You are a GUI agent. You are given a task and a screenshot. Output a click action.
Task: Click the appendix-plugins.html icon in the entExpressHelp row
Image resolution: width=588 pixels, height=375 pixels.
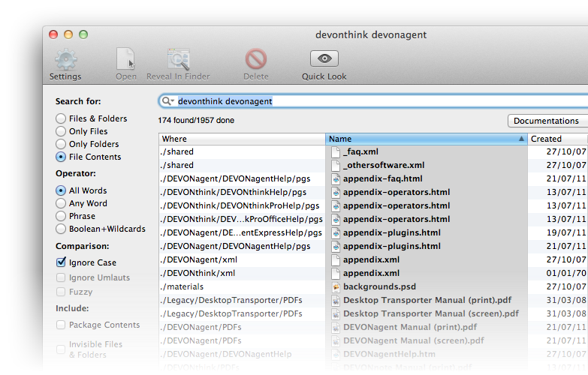[x=336, y=232]
